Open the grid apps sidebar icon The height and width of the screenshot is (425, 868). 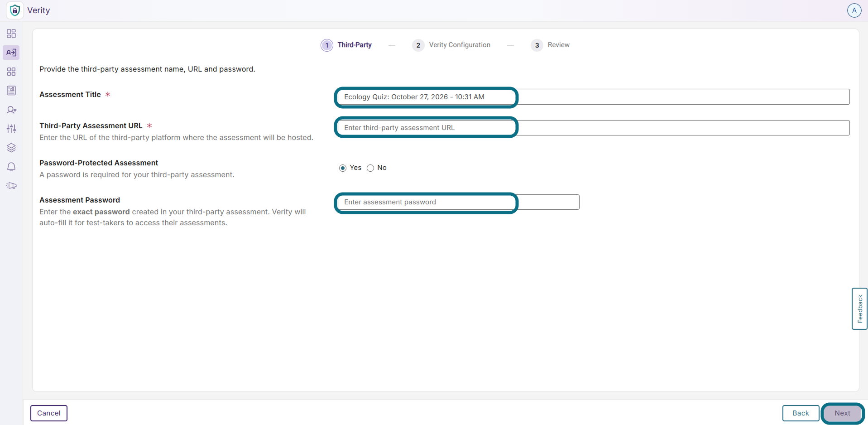11,72
